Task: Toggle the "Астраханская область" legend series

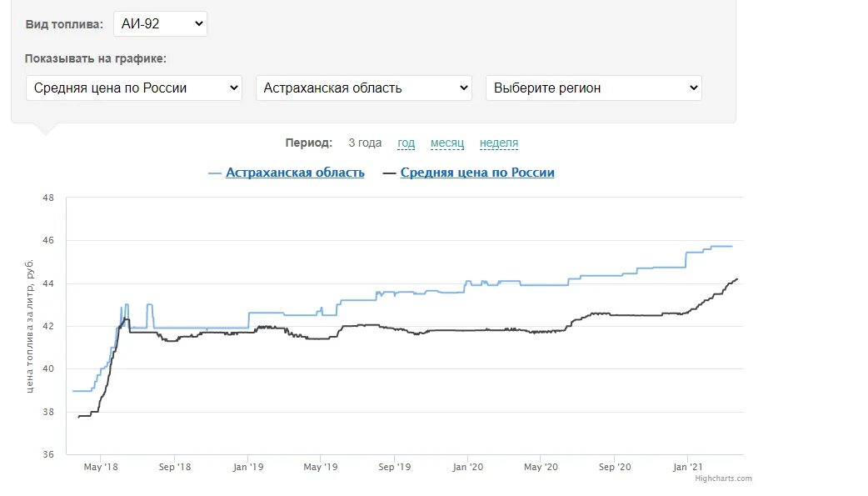Action: tap(295, 173)
